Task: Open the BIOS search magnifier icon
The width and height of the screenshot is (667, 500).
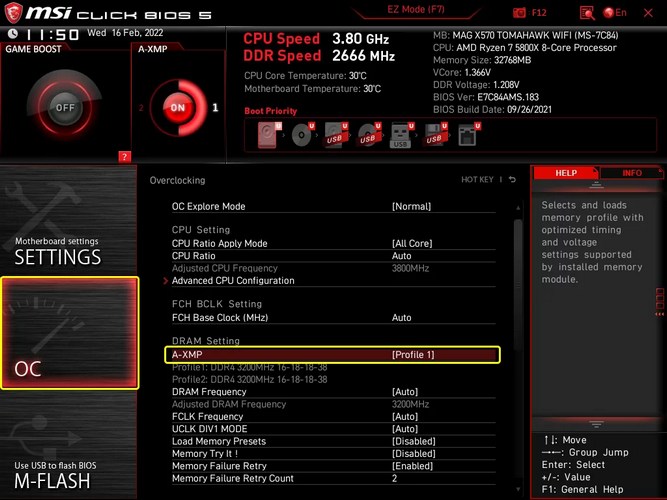Action: click(x=587, y=13)
